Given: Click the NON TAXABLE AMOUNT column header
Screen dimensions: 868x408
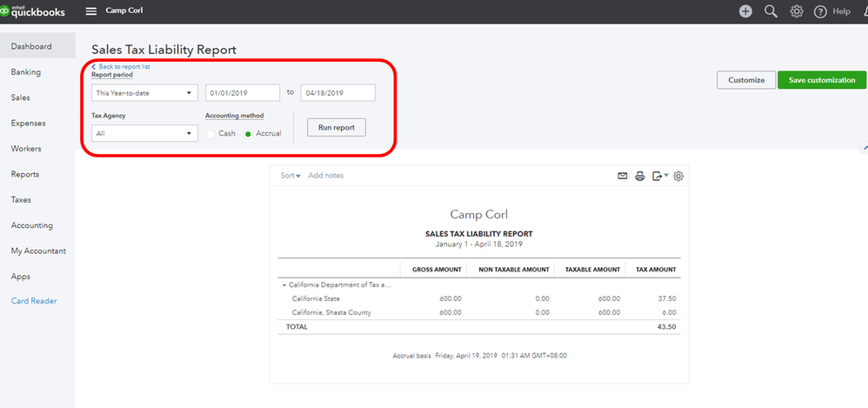Looking at the screenshot, I should pos(514,270).
